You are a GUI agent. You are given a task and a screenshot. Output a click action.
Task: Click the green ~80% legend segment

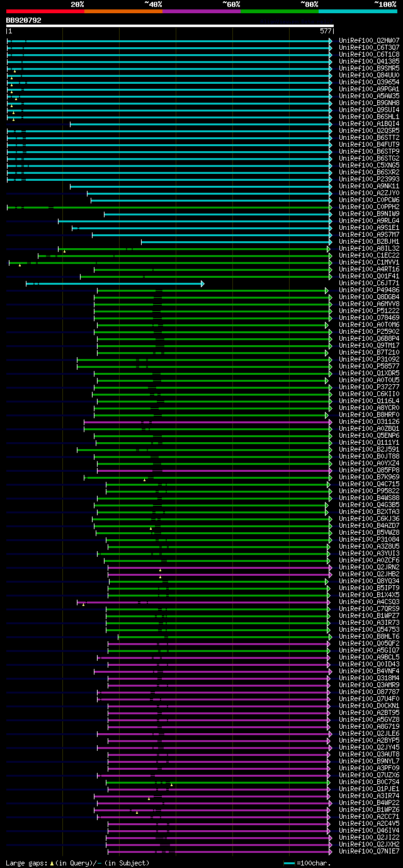(x=279, y=11)
